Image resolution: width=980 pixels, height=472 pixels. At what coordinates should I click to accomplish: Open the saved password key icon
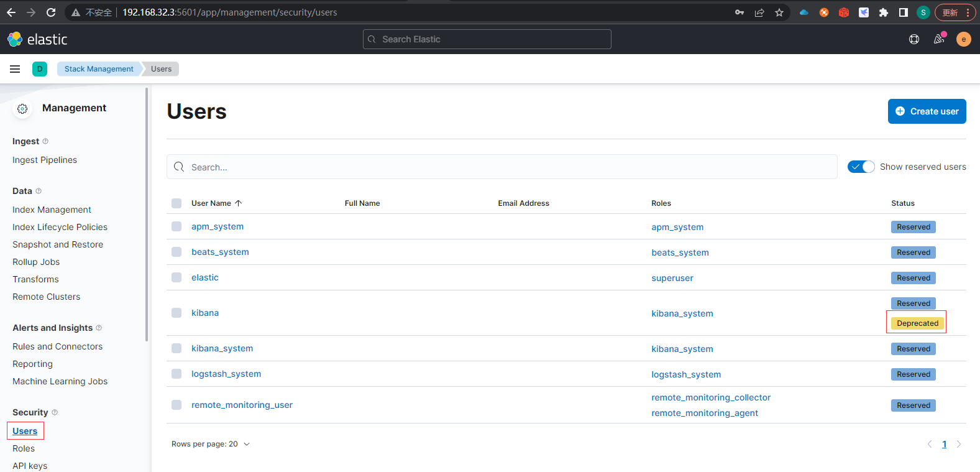click(740, 12)
